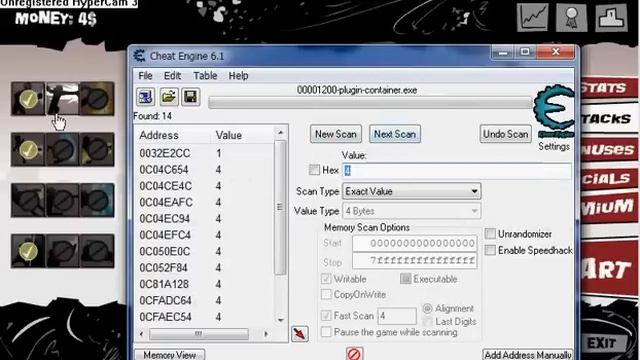Select the third-row first locked upgrade

coord(28,200)
